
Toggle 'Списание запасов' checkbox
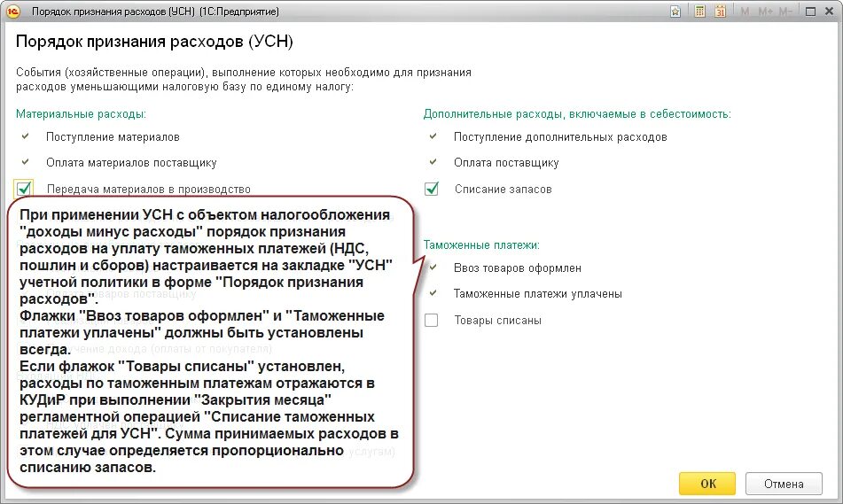pyautogui.click(x=432, y=190)
